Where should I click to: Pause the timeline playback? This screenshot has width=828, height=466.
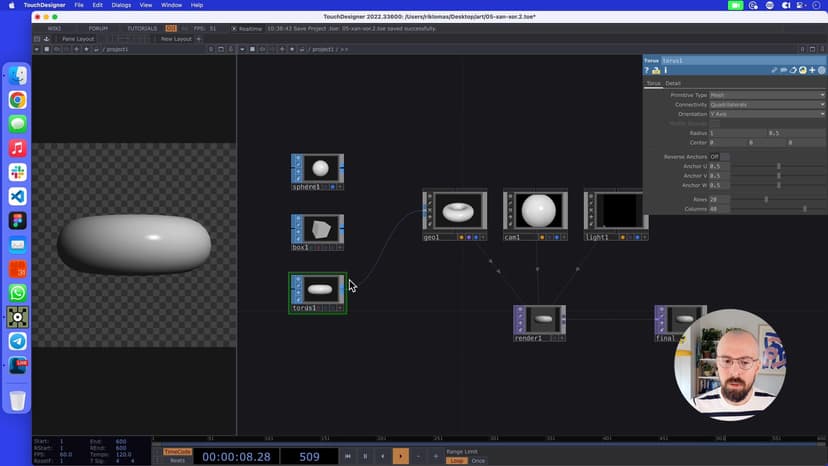pos(364,456)
